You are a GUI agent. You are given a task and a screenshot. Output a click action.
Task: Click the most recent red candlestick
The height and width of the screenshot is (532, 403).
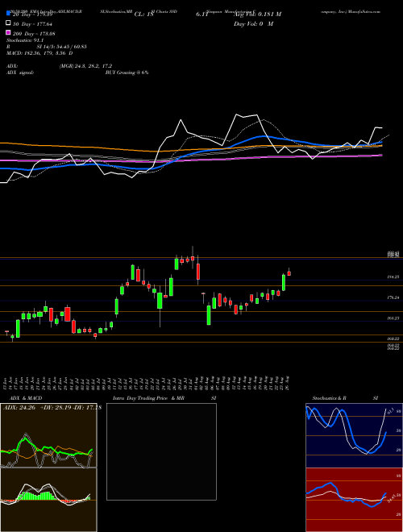(289, 273)
